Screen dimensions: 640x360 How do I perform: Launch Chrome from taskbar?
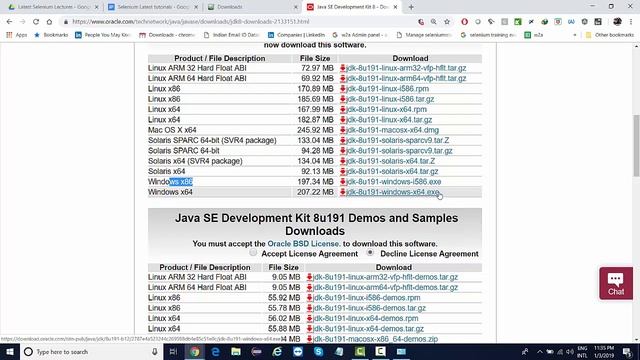click(195, 351)
